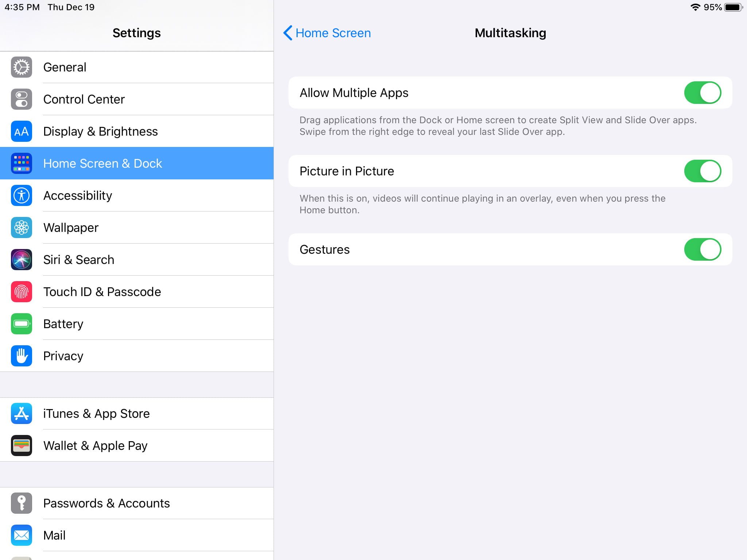Open Control Center via its toggle icon
747x560 pixels.
point(22,99)
